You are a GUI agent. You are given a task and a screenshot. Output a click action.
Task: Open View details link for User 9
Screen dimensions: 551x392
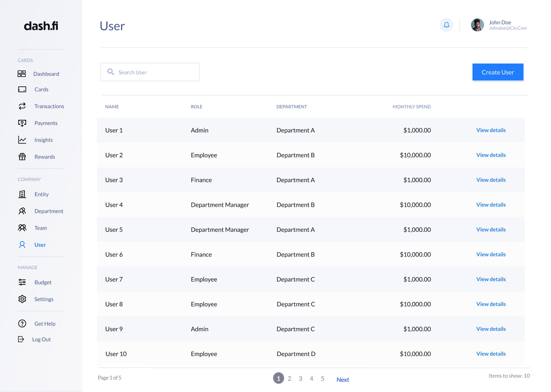point(491,329)
